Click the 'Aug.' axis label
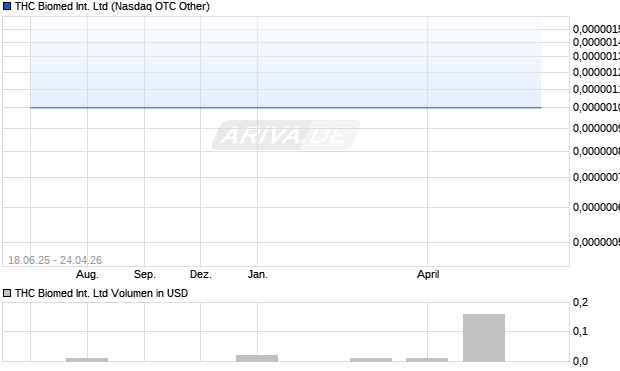 click(x=87, y=274)
